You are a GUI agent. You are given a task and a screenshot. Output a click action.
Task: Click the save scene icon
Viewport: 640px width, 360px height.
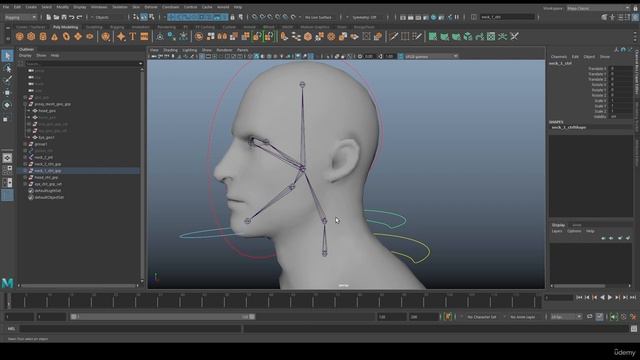64,17
